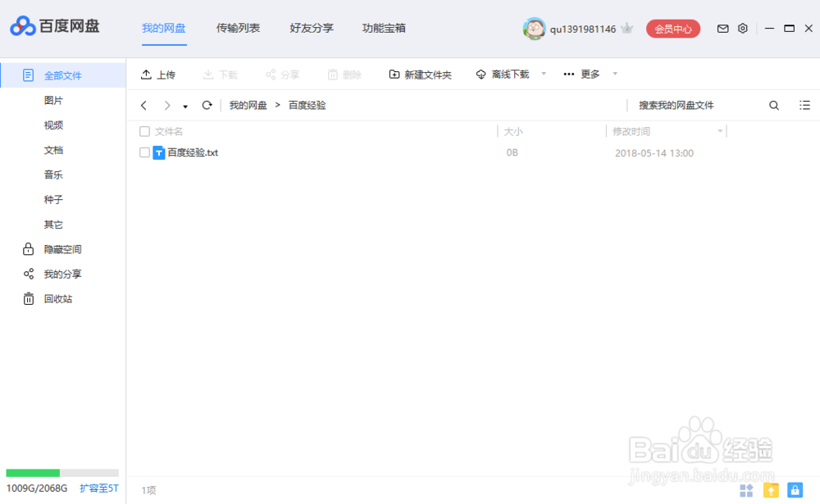Toggle the list view switcher near search
The height and width of the screenshot is (504, 820).
coord(804,105)
